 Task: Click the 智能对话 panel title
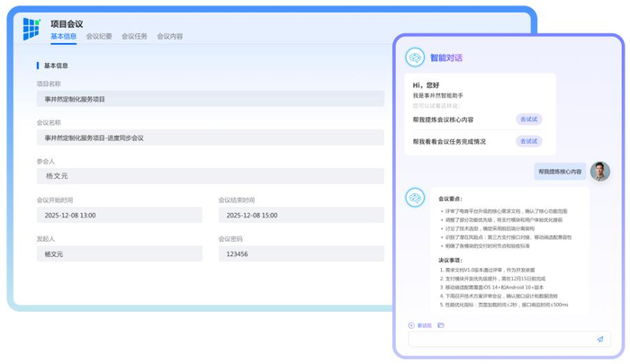coord(446,58)
